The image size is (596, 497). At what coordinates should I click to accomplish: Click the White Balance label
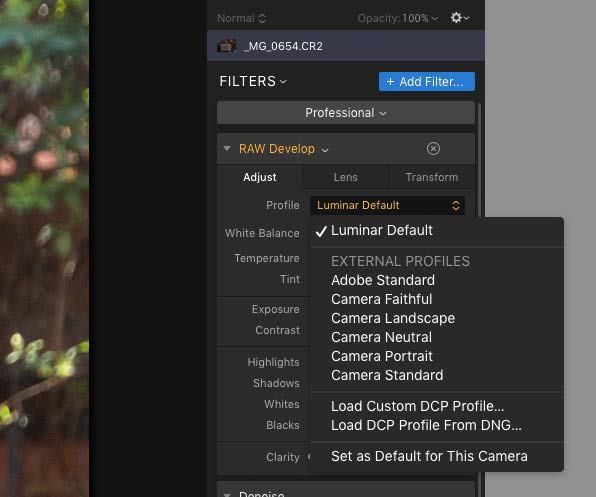point(262,233)
